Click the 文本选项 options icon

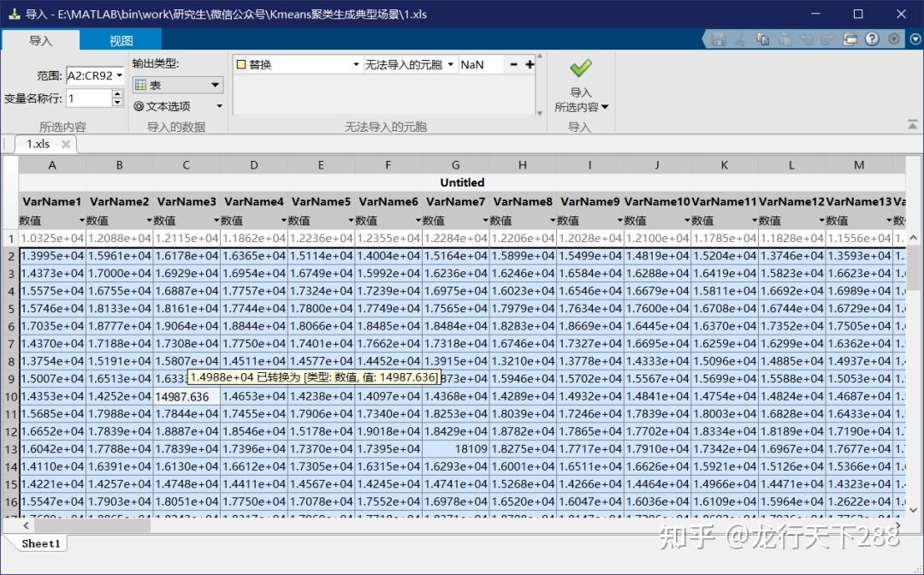coord(139,106)
